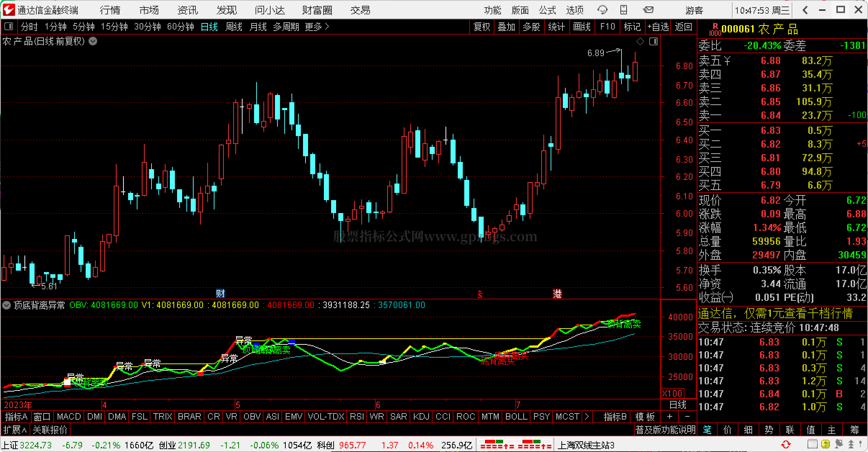This screenshot has width=868, height=452.
Task: Click the diamond icon at chart top-right
Action: click(x=640, y=42)
